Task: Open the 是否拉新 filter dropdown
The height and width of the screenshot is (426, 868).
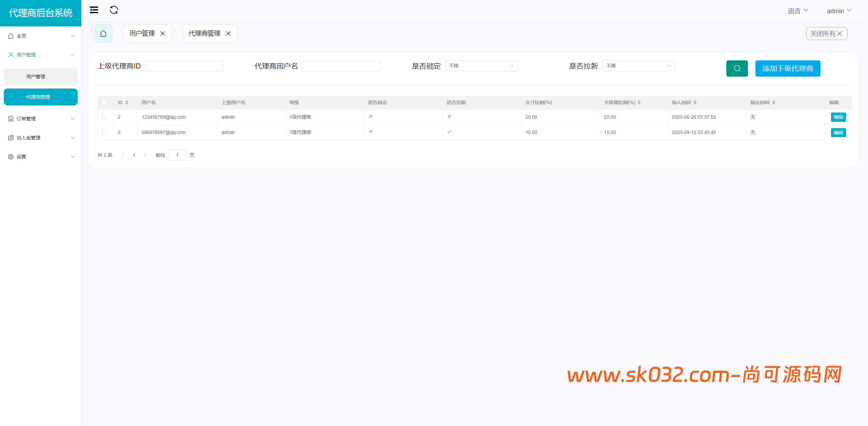Action: 638,66
